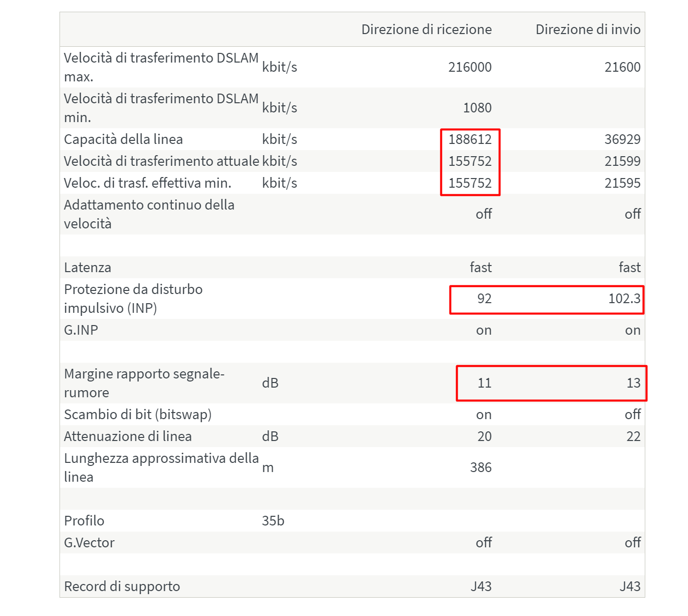Click the DSLAM min value 1080
688x616 pixels.
477,108
